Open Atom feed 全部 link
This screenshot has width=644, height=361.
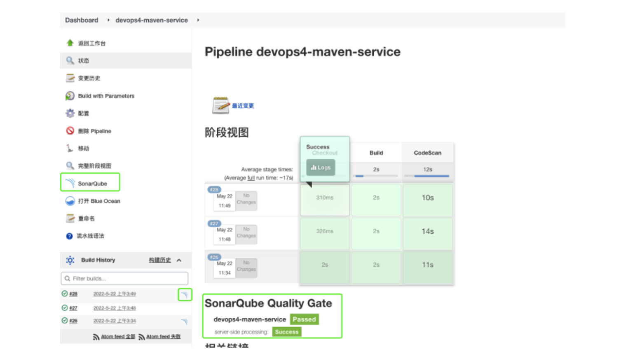tap(118, 337)
